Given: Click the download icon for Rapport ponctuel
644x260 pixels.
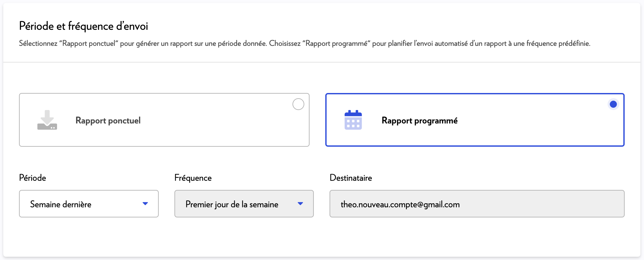Looking at the screenshot, I should (x=47, y=120).
